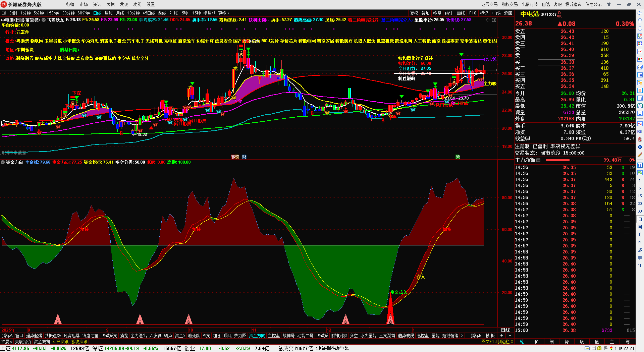The width and height of the screenshot is (644, 352).
Task: Open the 资讯 menu
Action: (x=97, y=4)
